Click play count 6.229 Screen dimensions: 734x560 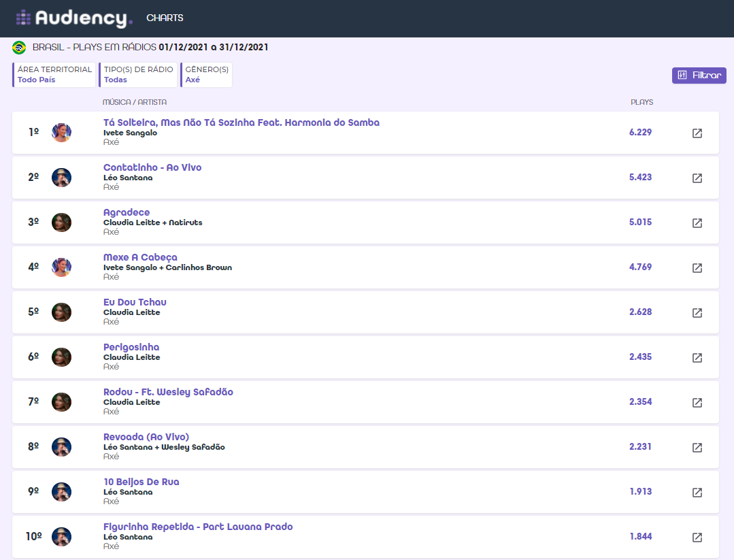click(x=640, y=132)
